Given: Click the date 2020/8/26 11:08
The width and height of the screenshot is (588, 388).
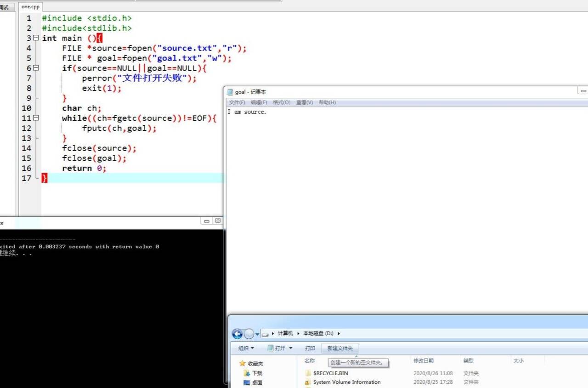Looking at the screenshot, I should pos(433,373).
